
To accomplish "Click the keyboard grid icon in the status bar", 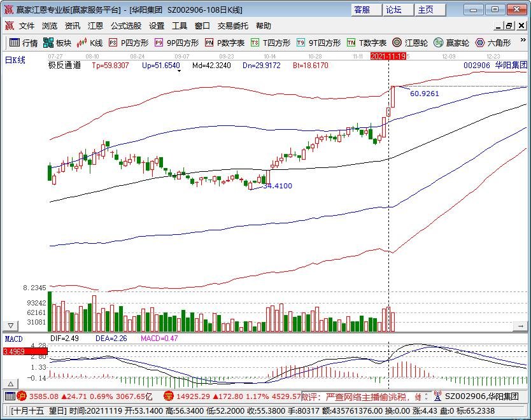I will pos(10,396).
